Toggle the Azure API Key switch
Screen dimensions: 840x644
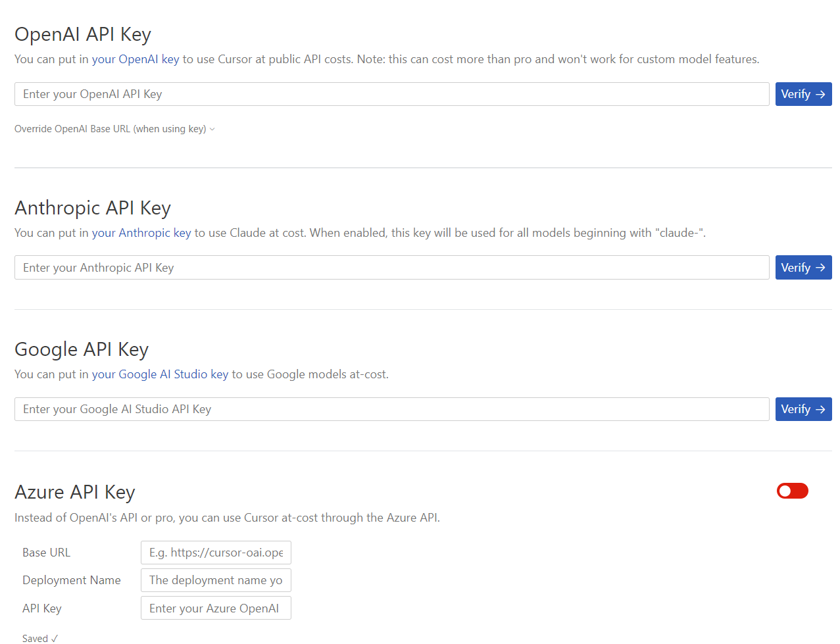pyautogui.click(x=792, y=491)
